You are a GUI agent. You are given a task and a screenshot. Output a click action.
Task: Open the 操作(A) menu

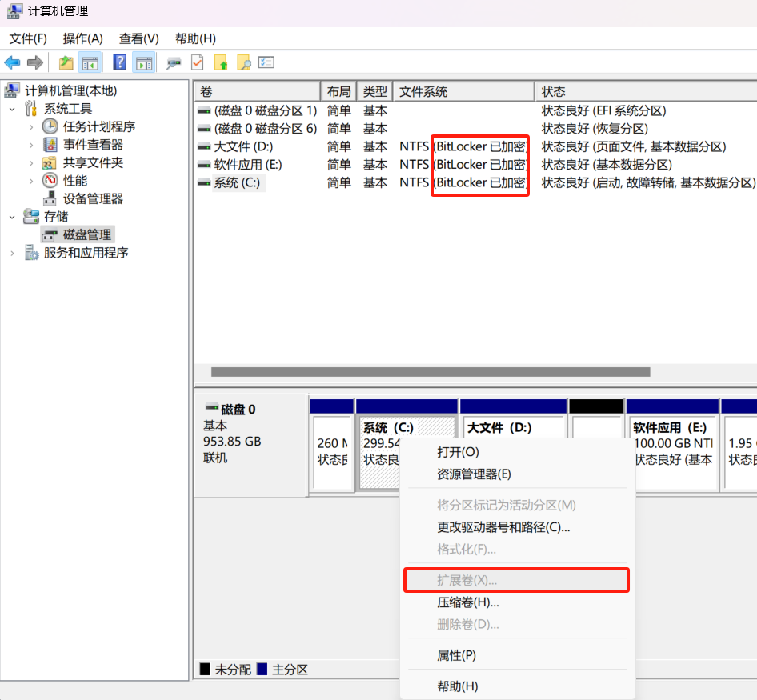pyautogui.click(x=83, y=38)
